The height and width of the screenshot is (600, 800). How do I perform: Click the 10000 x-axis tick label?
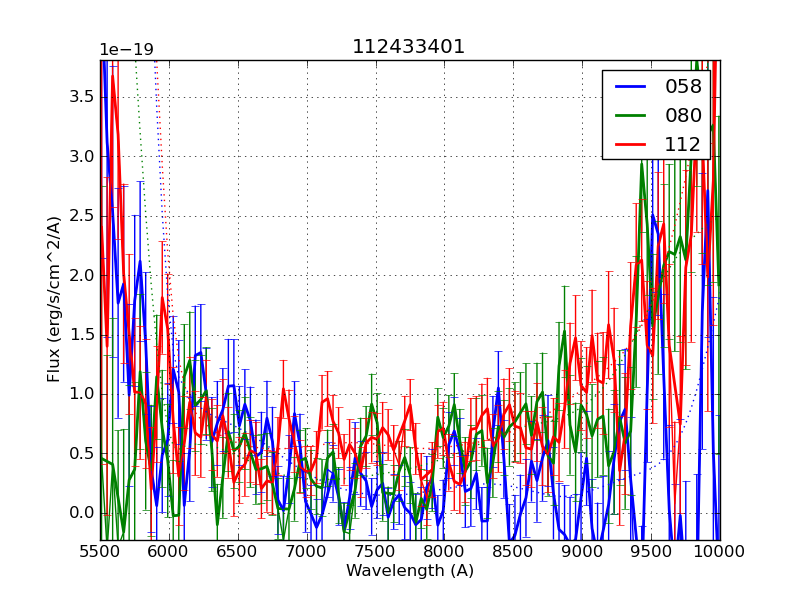(x=719, y=552)
